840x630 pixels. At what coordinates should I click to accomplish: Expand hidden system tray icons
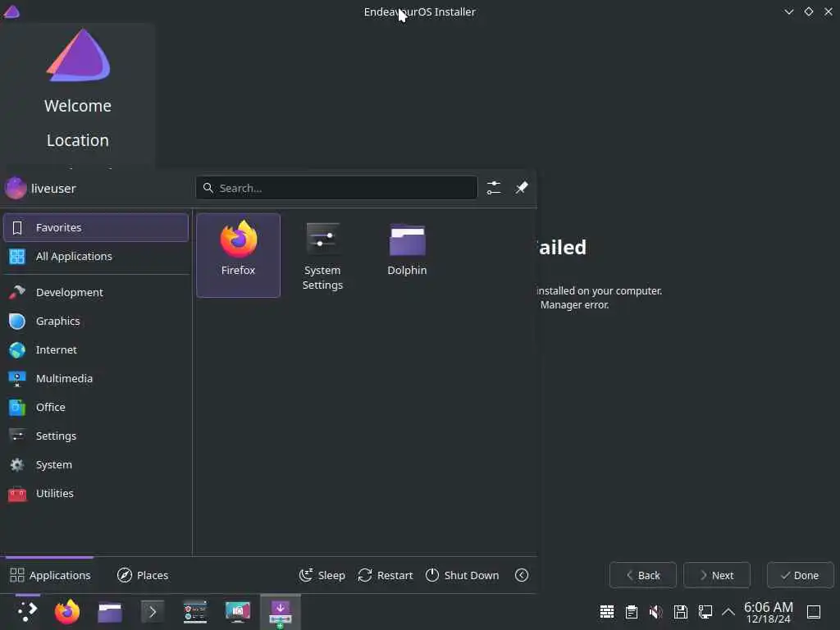[728, 612]
